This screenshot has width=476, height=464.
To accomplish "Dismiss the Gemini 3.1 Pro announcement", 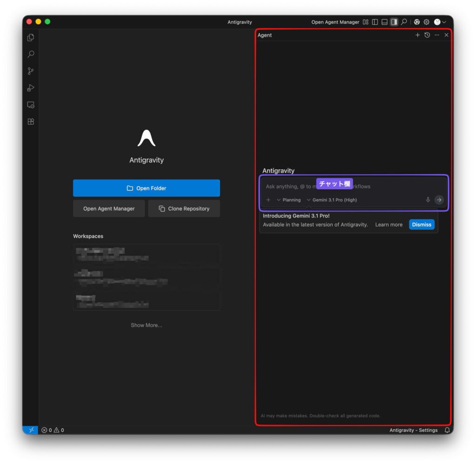I will tap(421, 225).
